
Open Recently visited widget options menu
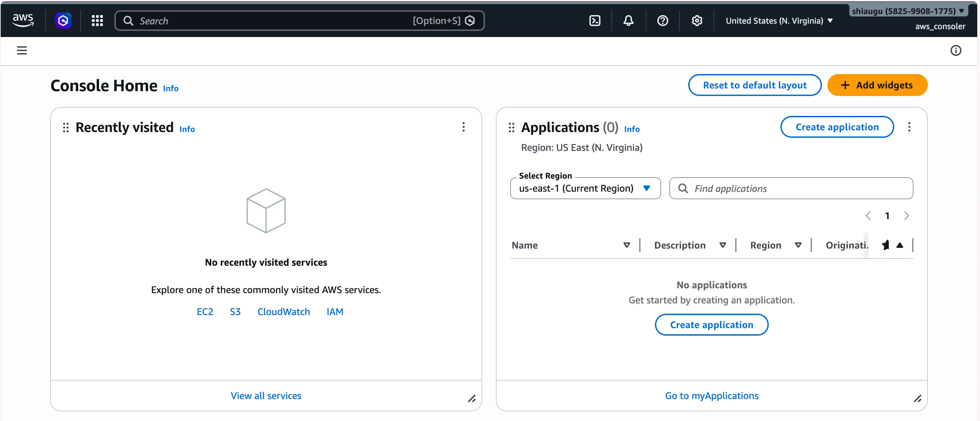[x=463, y=127]
